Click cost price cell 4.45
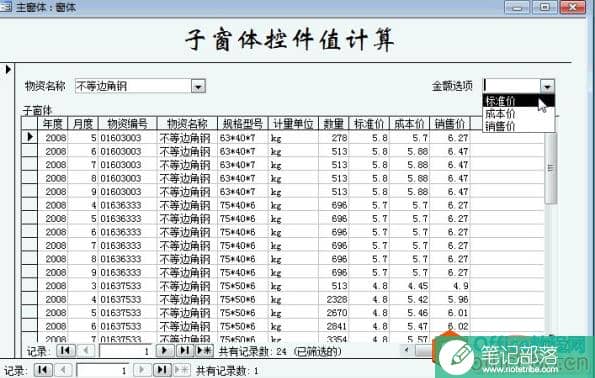This screenshot has width=595, height=378. coord(409,286)
